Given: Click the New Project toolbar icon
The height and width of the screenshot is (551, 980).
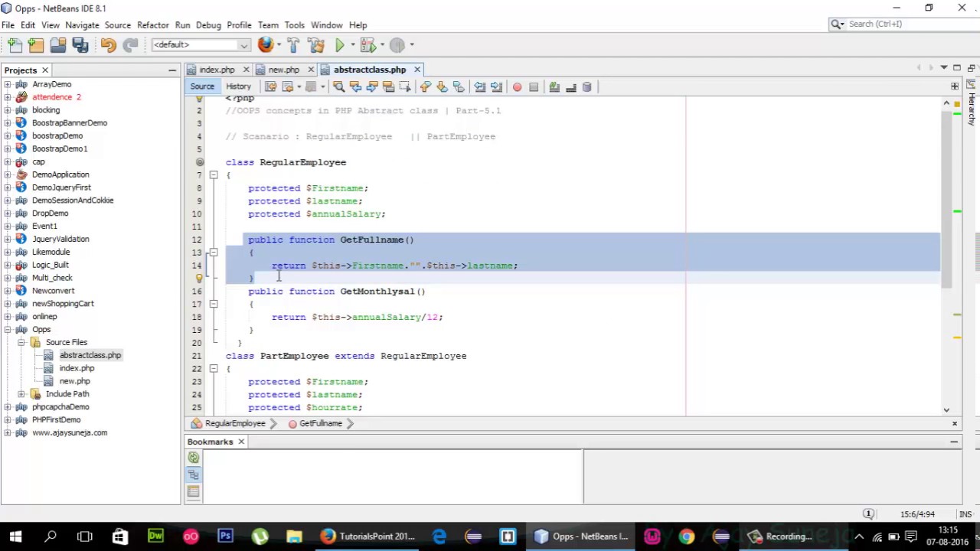Looking at the screenshot, I should point(36,45).
